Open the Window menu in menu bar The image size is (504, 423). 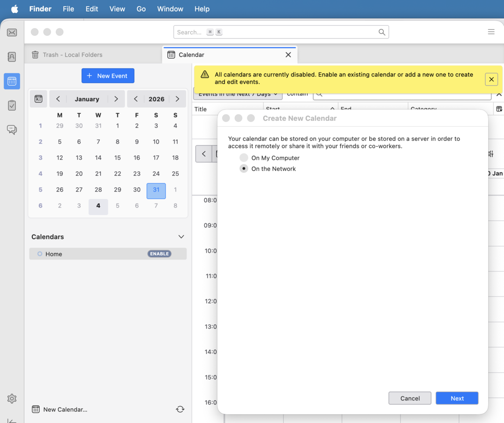point(170,9)
